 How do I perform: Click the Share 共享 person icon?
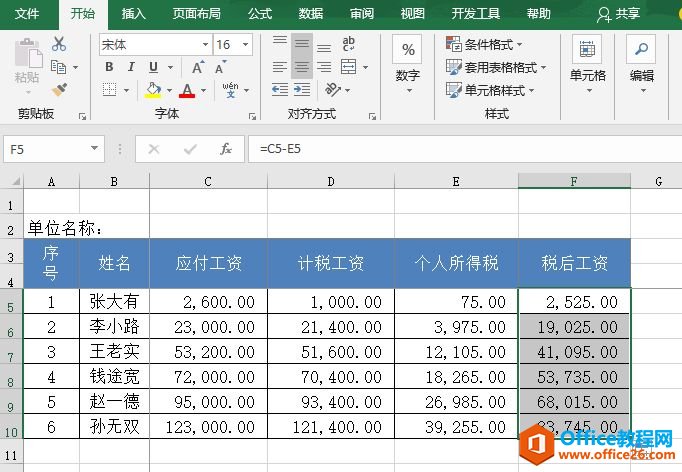pos(604,14)
